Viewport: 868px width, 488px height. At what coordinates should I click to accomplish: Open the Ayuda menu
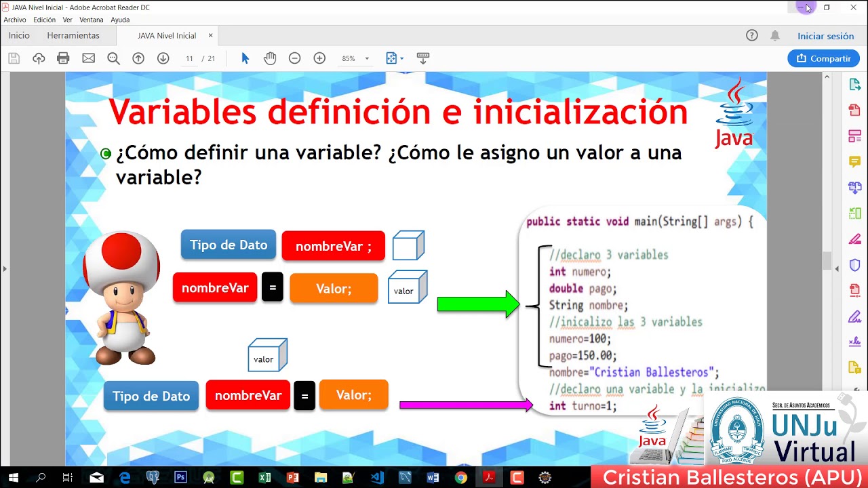(x=120, y=20)
